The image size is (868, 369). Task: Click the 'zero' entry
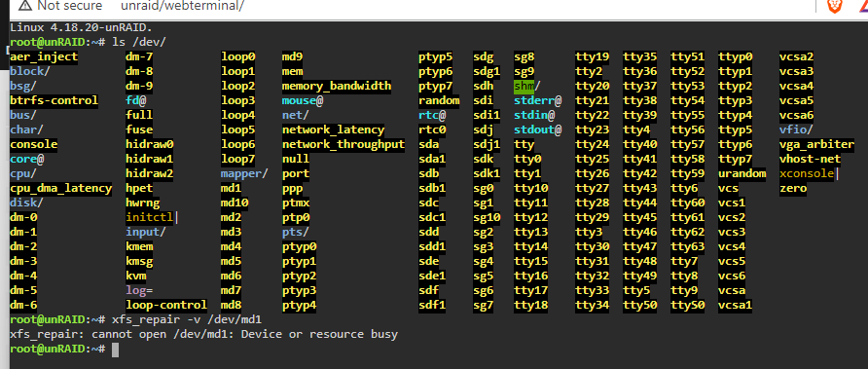pyautogui.click(x=793, y=188)
